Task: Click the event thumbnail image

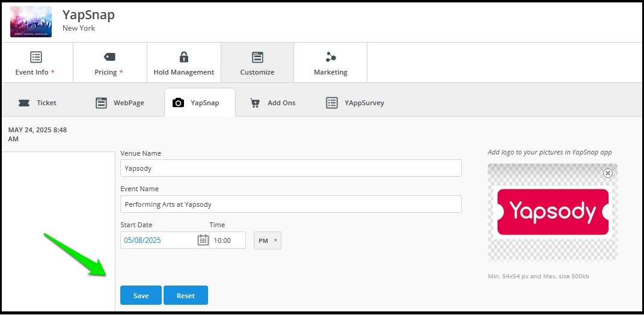Action: [31, 22]
